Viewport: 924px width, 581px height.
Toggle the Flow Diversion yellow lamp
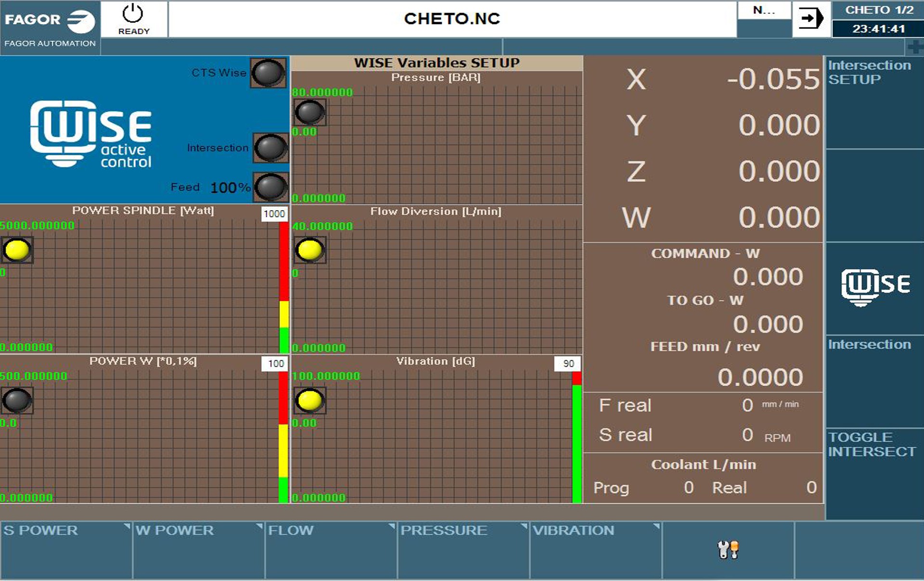point(309,250)
